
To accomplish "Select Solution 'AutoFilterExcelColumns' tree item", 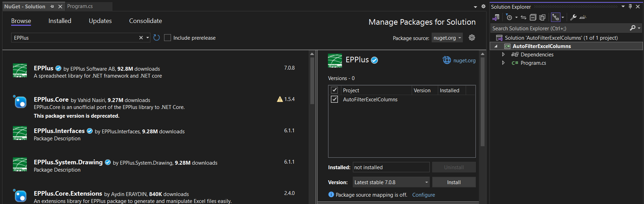I will click(x=561, y=38).
